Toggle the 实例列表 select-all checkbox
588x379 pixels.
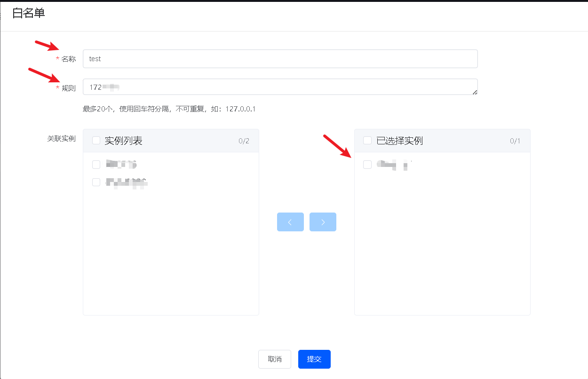(x=96, y=141)
